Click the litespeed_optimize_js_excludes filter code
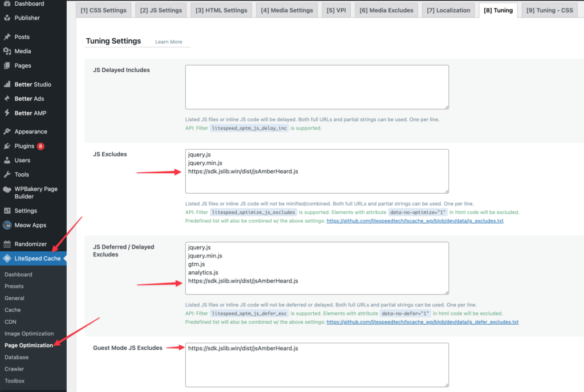The image size is (584, 392). click(x=253, y=213)
